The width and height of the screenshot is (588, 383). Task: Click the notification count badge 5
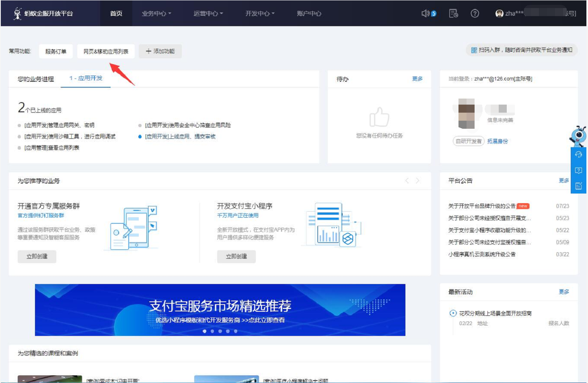pyautogui.click(x=434, y=14)
